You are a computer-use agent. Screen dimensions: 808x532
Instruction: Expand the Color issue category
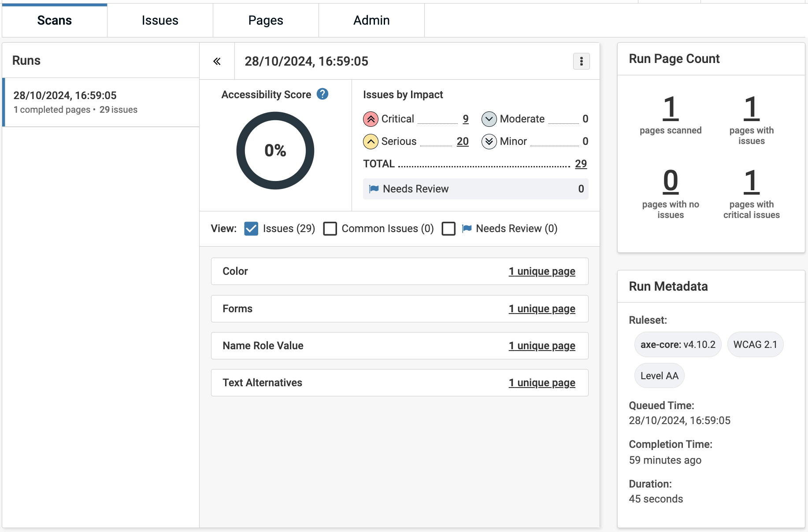(x=235, y=271)
